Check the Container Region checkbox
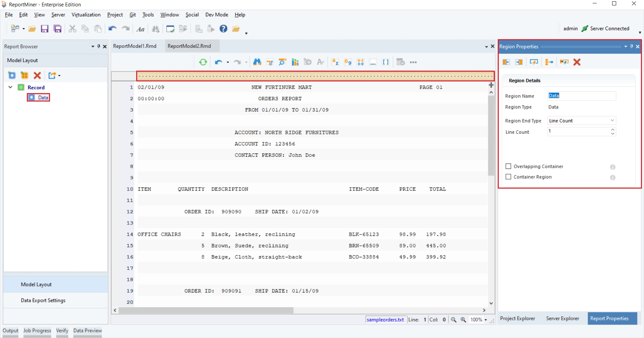 coord(508,177)
